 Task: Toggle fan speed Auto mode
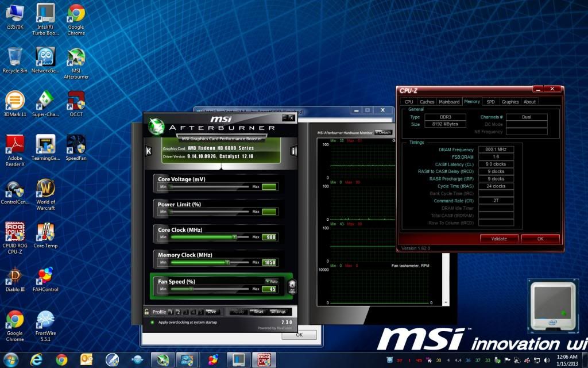(x=272, y=281)
